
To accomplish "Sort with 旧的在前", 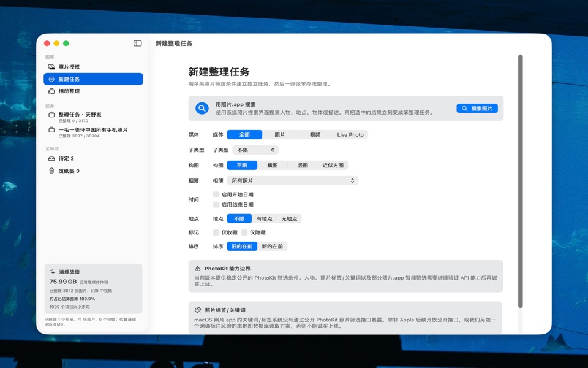I will 242,247.
